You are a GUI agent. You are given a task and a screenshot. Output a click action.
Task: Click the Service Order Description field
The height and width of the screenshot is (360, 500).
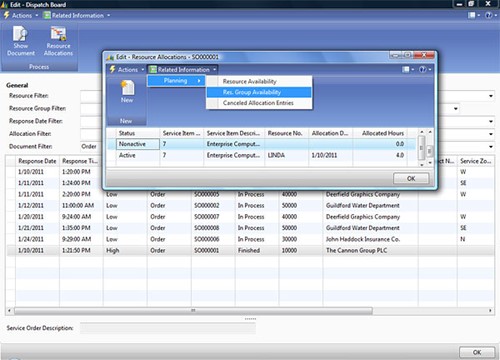point(168,328)
